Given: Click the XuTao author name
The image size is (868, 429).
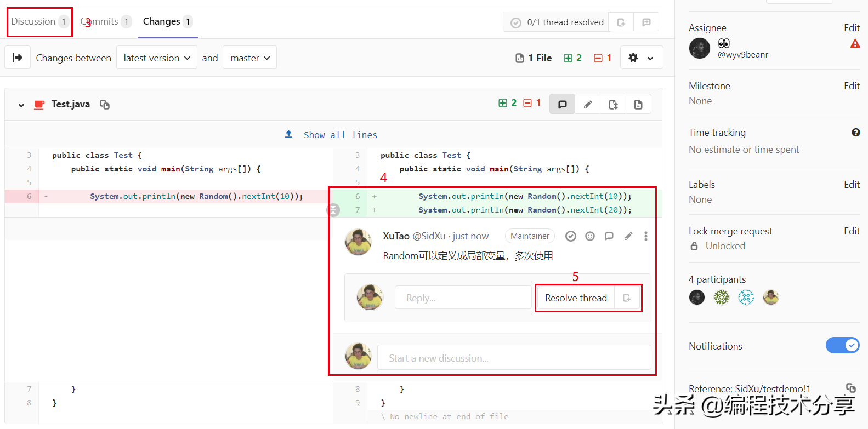Looking at the screenshot, I should tap(396, 236).
